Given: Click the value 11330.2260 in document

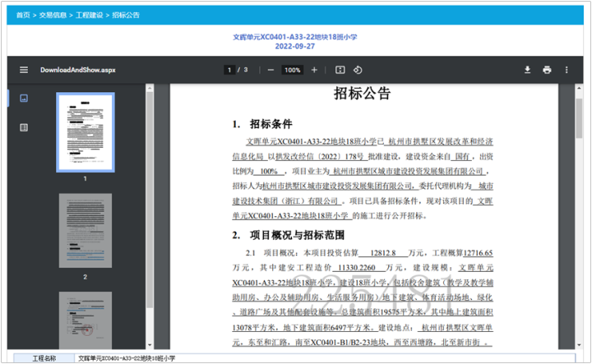Looking at the screenshot, I should 356,267.
